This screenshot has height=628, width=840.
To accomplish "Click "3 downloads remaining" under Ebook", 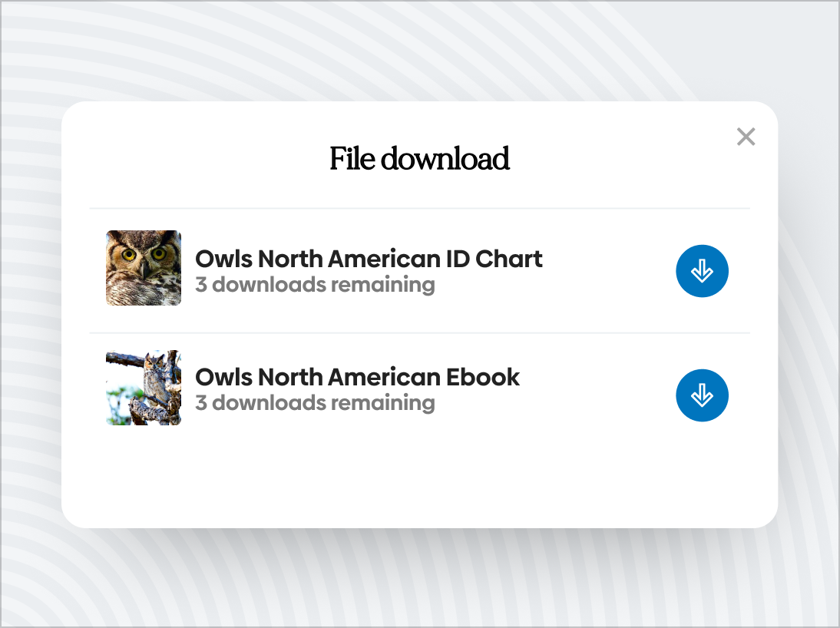I will [315, 403].
